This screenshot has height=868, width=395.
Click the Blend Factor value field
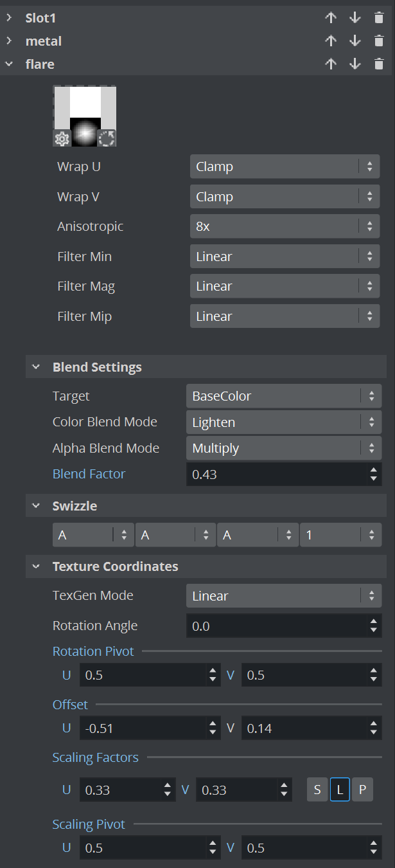(276, 475)
